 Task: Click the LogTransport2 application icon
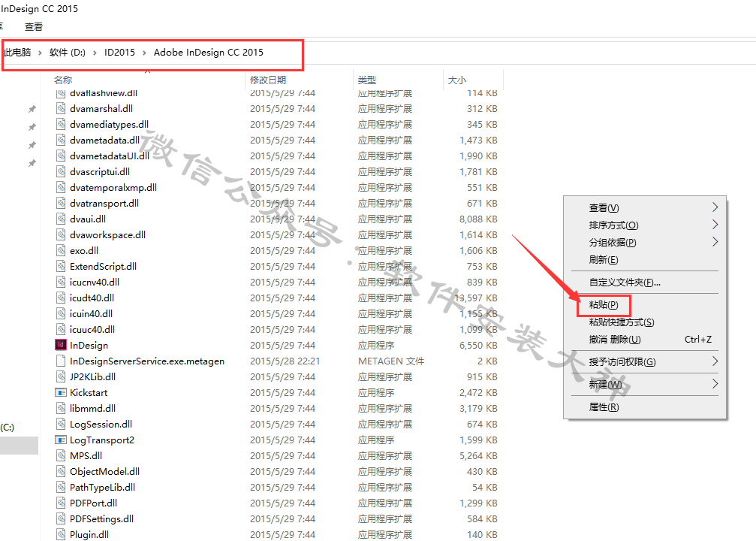[x=61, y=440]
